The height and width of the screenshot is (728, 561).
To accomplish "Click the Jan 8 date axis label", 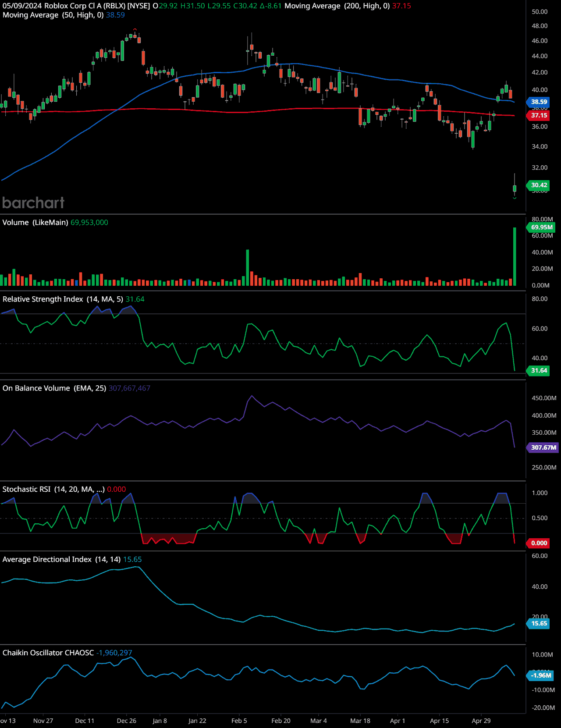I will pyautogui.click(x=160, y=721).
